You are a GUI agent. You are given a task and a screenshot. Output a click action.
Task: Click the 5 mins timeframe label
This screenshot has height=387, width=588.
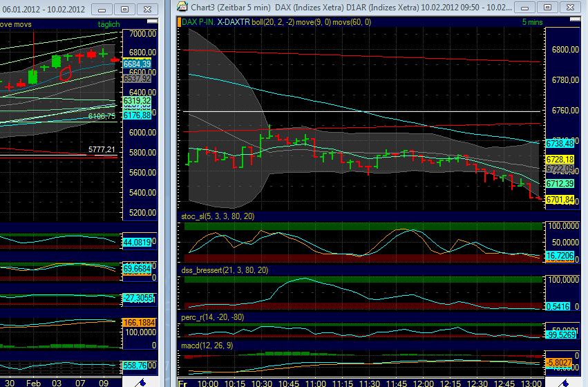pyautogui.click(x=533, y=22)
